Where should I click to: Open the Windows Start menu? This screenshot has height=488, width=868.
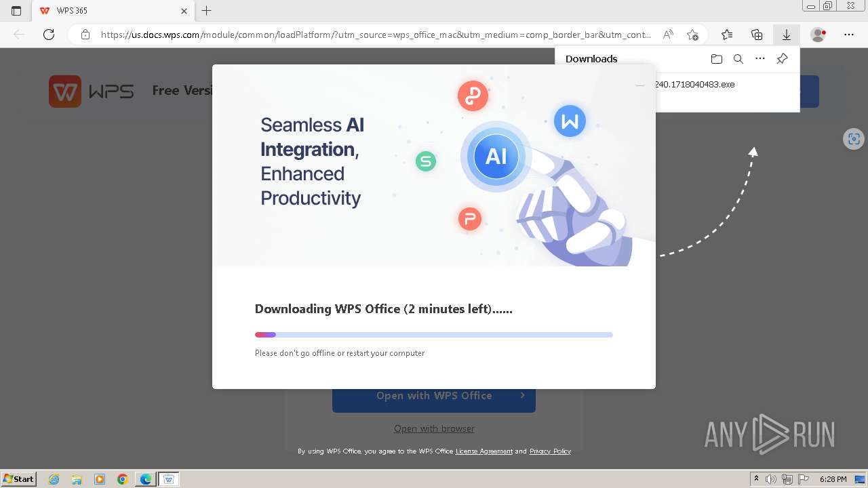coord(19,479)
